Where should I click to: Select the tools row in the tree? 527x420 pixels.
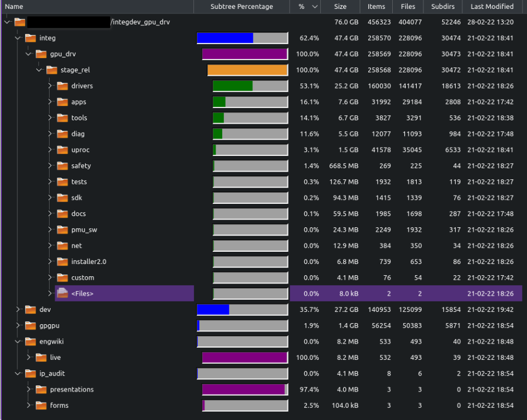(x=79, y=118)
